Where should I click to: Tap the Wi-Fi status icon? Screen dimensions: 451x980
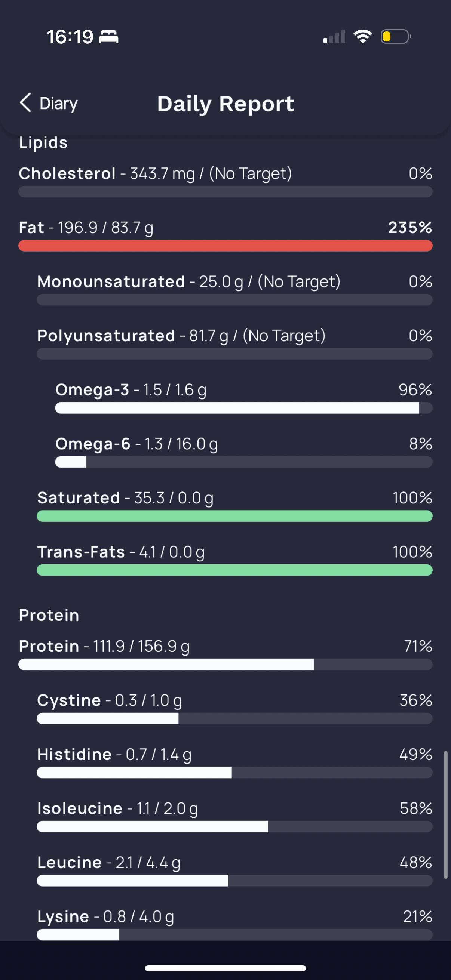tap(363, 37)
